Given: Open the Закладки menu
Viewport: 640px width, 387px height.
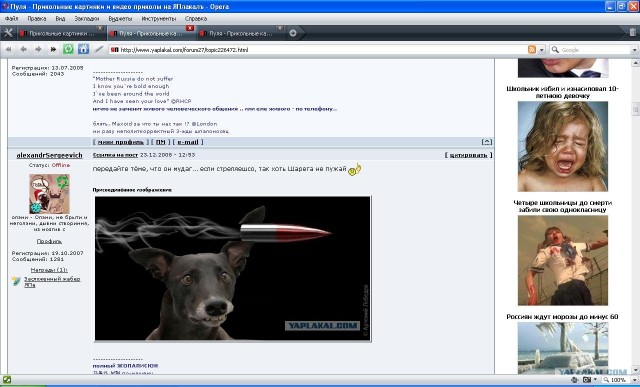Looking at the screenshot, I should coord(87,18).
